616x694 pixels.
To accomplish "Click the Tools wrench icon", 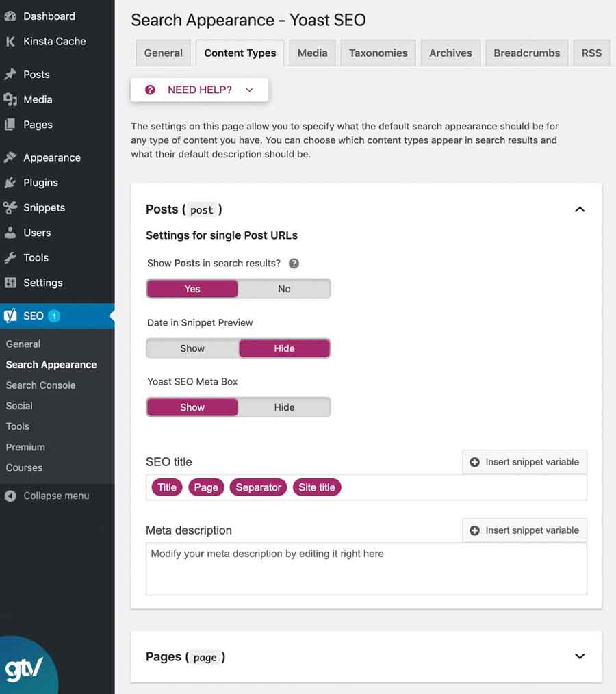I will [10, 257].
